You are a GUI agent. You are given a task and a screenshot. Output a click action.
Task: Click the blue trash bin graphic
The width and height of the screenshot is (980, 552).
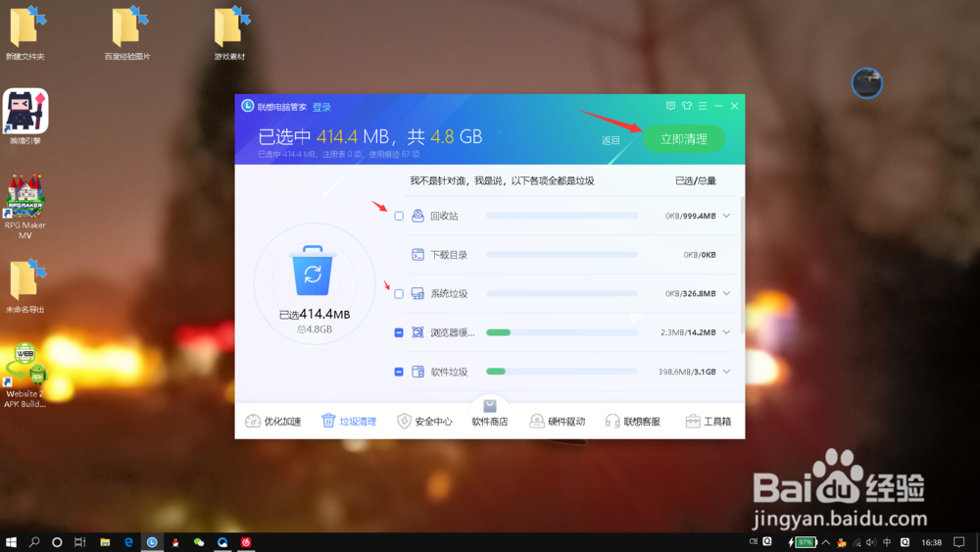pos(313,271)
